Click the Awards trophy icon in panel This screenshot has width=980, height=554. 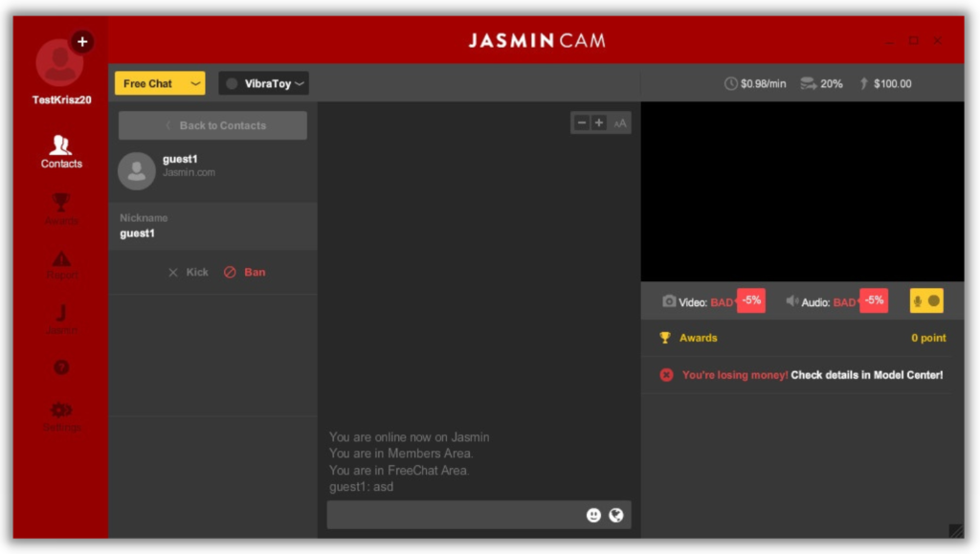click(665, 338)
